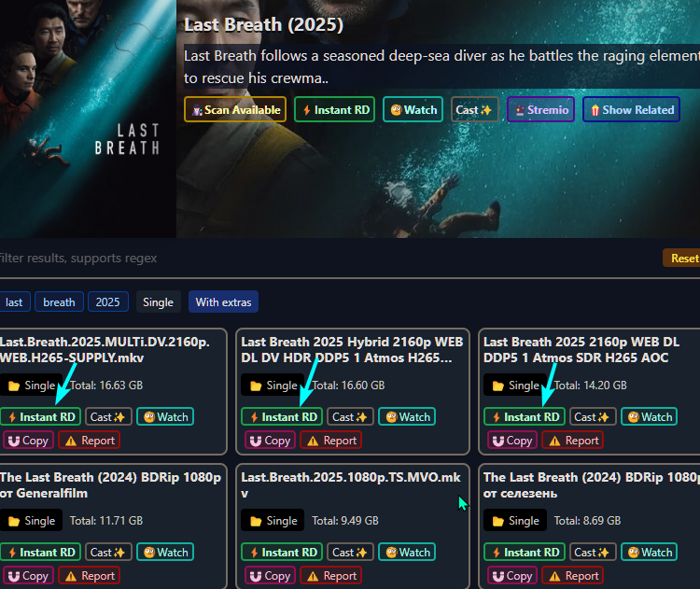The height and width of the screenshot is (589, 700).
Task: Report the BDRip селезень torrent
Action: (573, 576)
